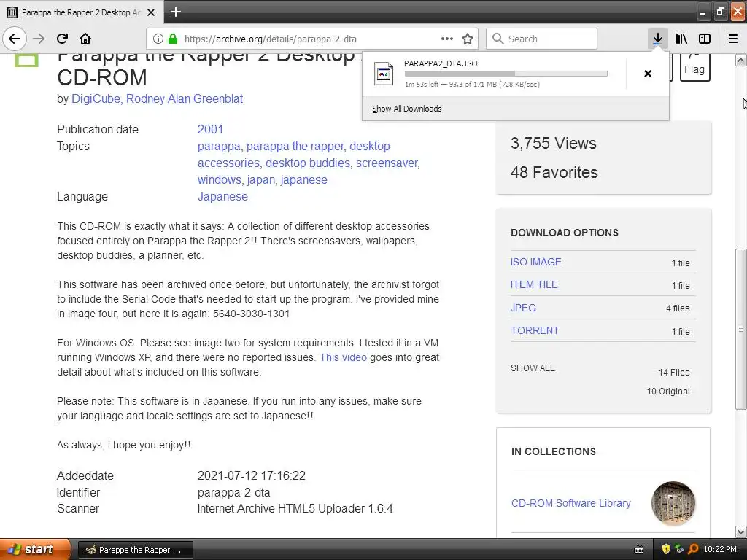Click the page scrollbar up arrow
Screen dimensions: 747x560
pos(741,61)
